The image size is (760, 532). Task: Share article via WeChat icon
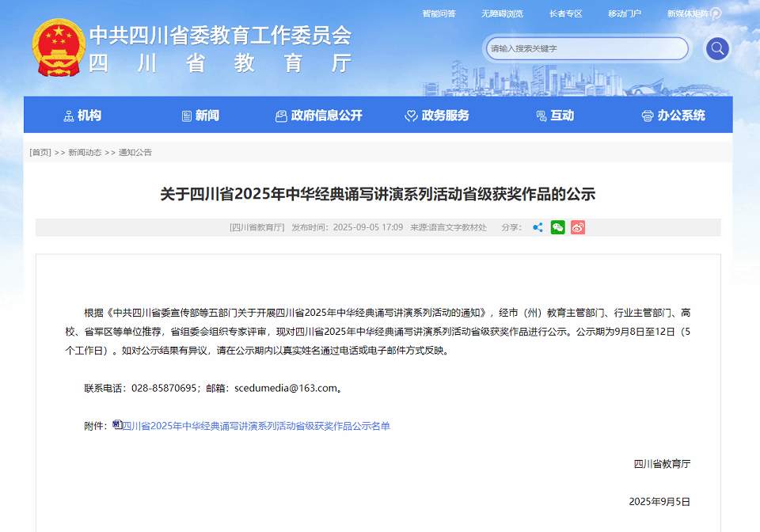click(558, 228)
